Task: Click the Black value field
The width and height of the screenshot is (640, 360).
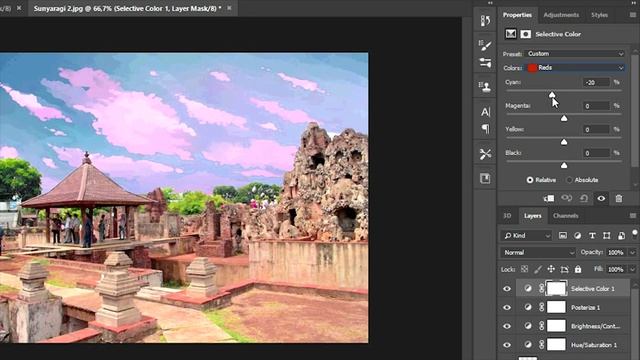Action: (x=596, y=153)
